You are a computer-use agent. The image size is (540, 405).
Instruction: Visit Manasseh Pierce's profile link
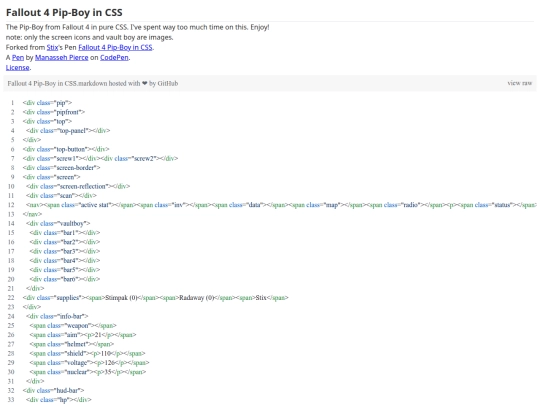[62, 58]
